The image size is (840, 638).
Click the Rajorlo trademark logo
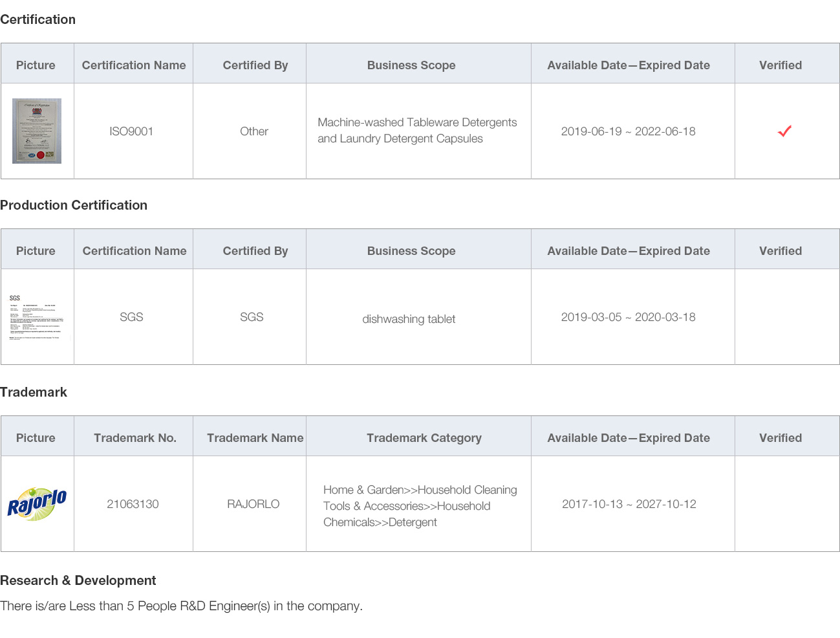coord(37,504)
